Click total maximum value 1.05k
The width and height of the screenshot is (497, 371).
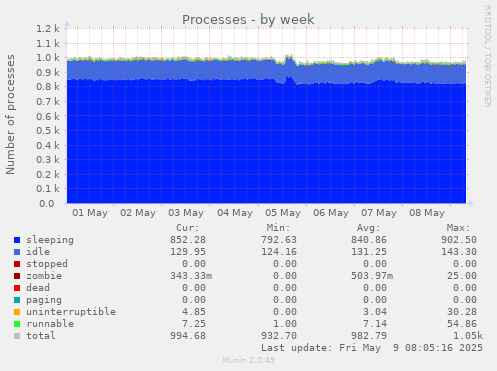[x=468, y=336]
